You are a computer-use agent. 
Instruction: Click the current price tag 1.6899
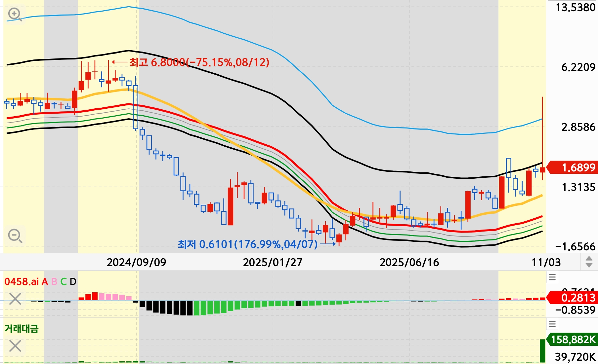click(x=573, y=167)
